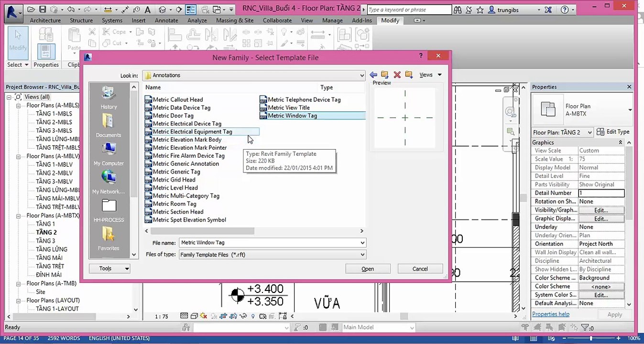Click the Name column header in file list
The height and width of the screenshot is (344, 644).
(x=153, y=87)
